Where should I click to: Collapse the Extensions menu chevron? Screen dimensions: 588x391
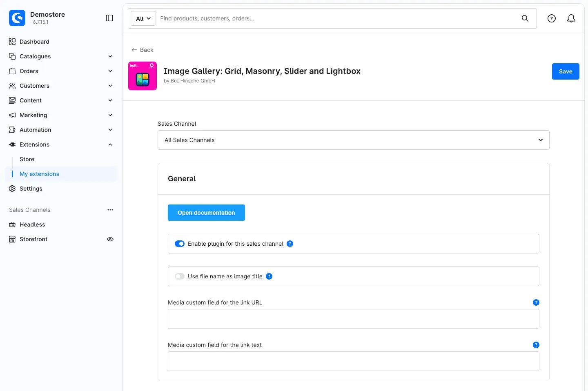click(x=110, y=144)
